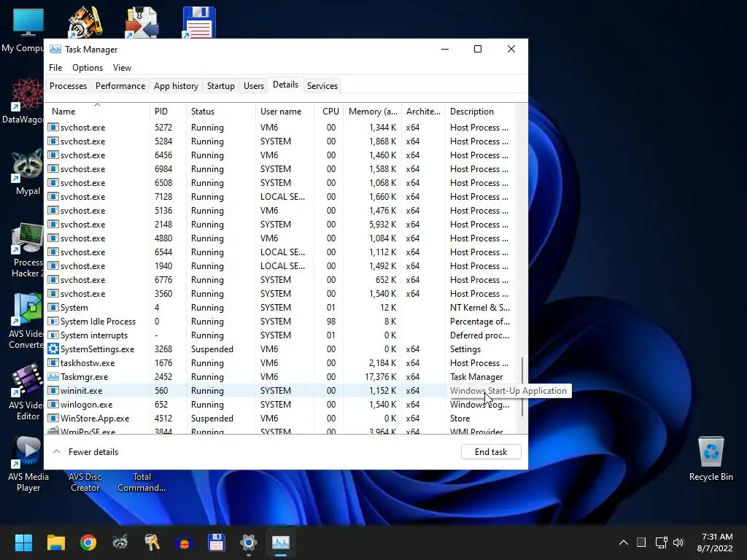Click the hammer tools icon on taskbar
Screen dimensions: 747x560
[152, 542]
